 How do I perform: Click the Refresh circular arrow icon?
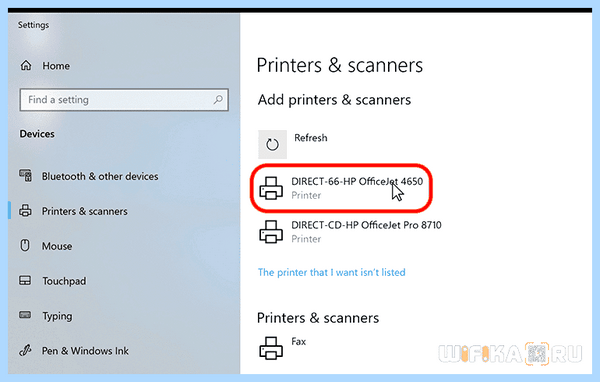pyautogui.click(x=272, y=144)
